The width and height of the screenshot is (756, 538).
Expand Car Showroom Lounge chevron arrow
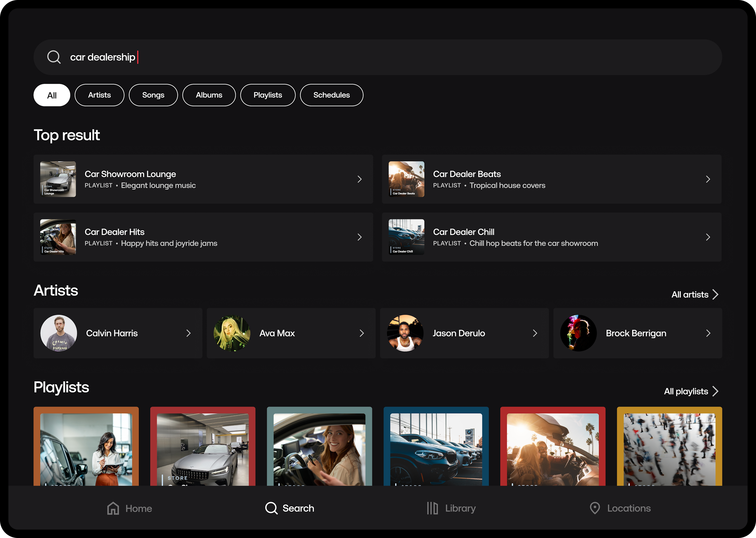pos(359,179)
